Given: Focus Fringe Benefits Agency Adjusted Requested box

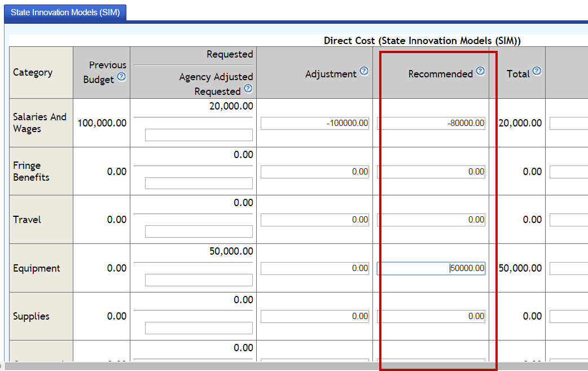Looking at the screenshot, I should (199, 184).
